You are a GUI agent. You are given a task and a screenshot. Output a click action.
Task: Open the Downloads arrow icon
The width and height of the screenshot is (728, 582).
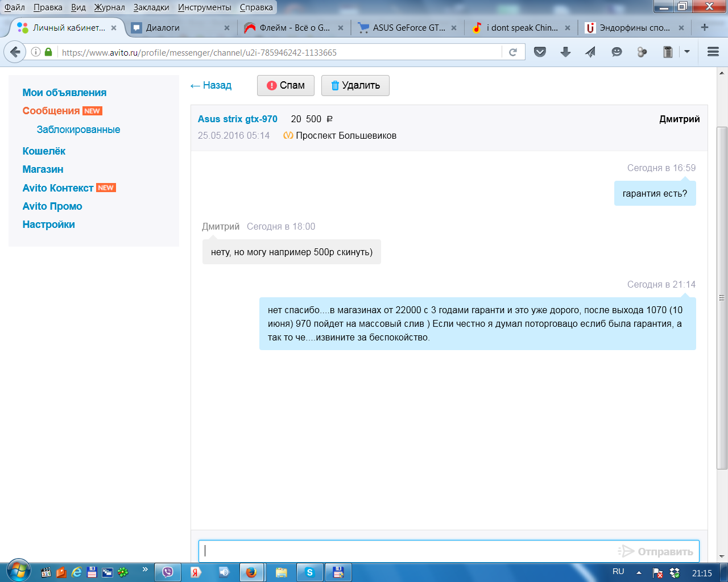[x=565, y=52]
